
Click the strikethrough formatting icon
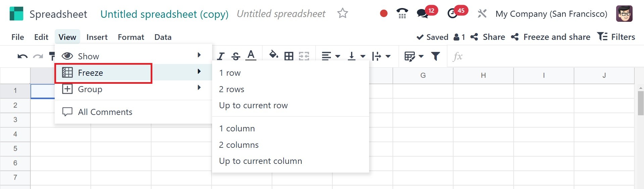(x=236, y=56)
